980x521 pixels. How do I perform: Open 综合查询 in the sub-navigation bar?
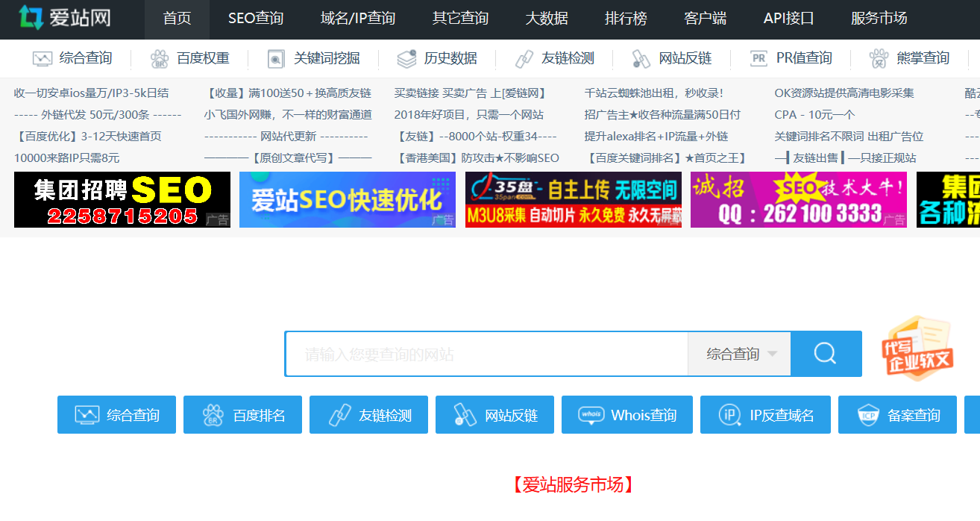point(86,58)
